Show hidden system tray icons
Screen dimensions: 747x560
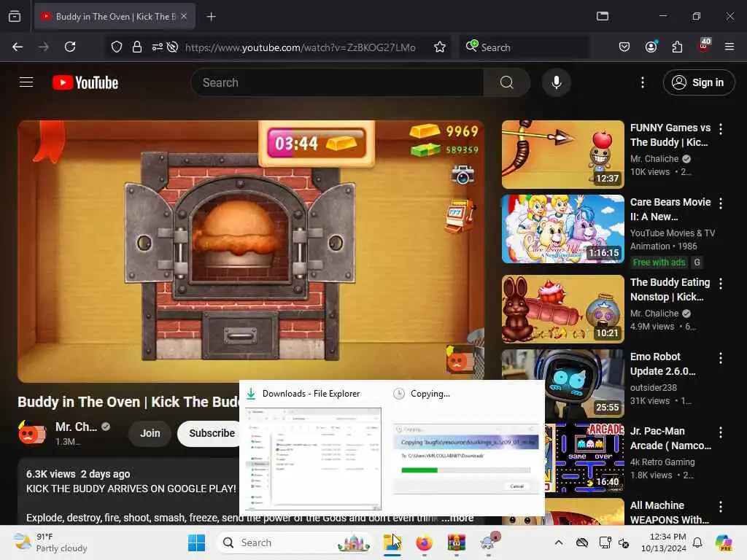coord(558,542)
